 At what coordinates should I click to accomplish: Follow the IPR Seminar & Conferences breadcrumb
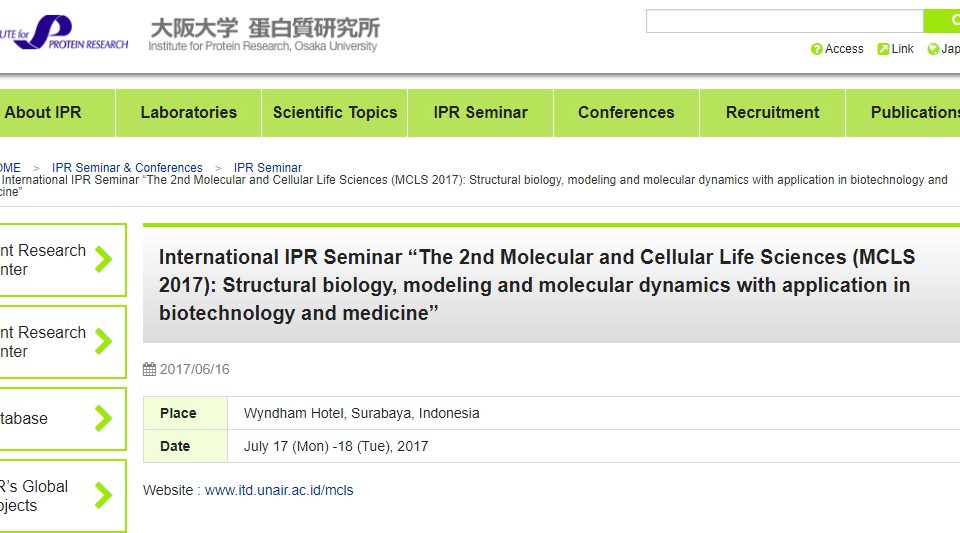point(127,168)
